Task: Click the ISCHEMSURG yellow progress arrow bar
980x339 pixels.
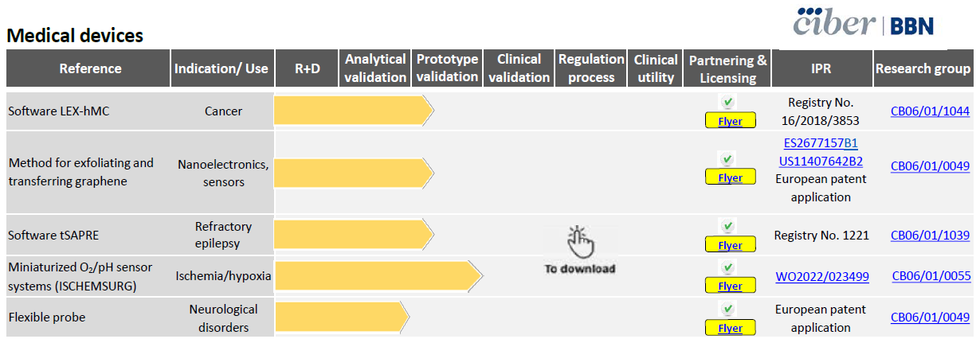Action: tap(378, 276)
